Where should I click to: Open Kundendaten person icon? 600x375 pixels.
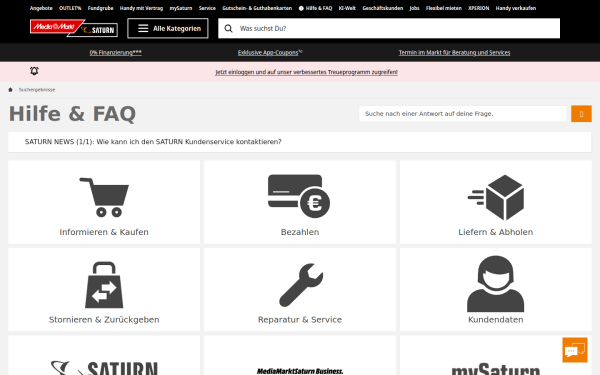coord(496,284)
